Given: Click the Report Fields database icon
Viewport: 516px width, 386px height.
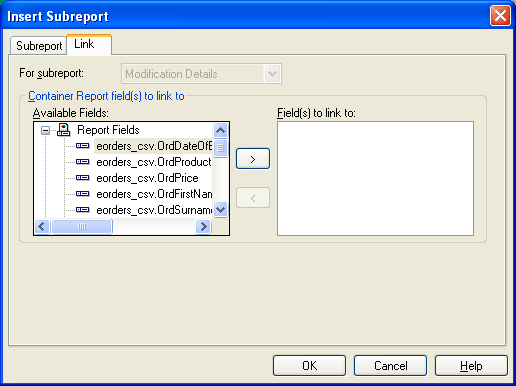Looking at the screenshot, I should coord(63,130).
